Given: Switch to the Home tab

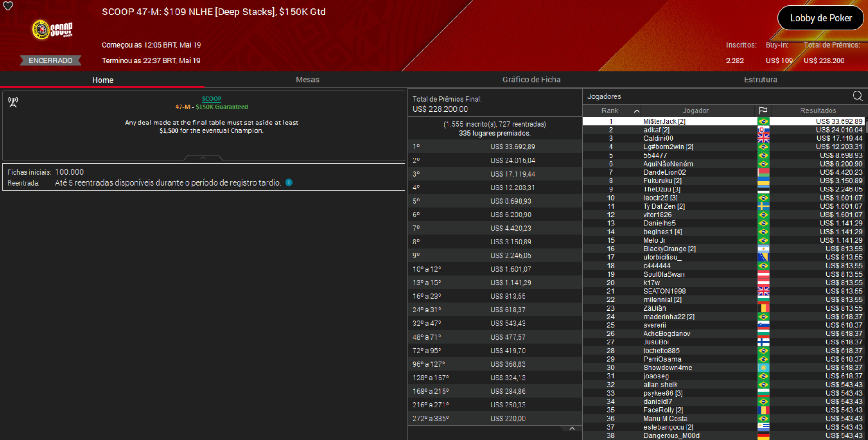Looking at the screenshot, I should click(x=103, y=80).
